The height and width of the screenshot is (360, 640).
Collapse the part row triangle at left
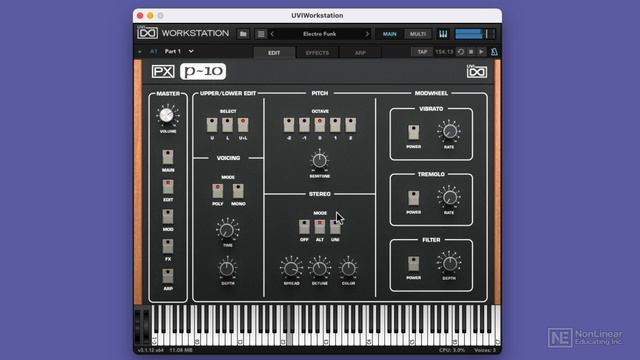tap(140, 52)
